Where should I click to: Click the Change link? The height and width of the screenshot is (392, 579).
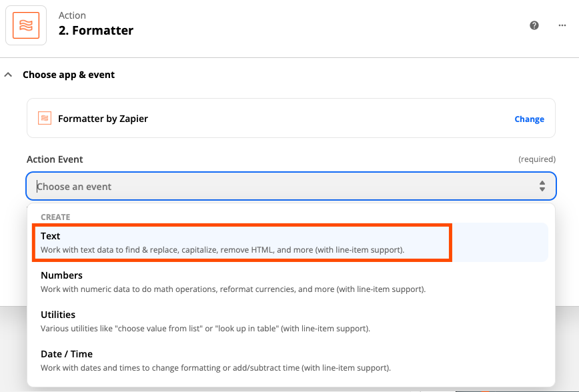coord(529,119)
